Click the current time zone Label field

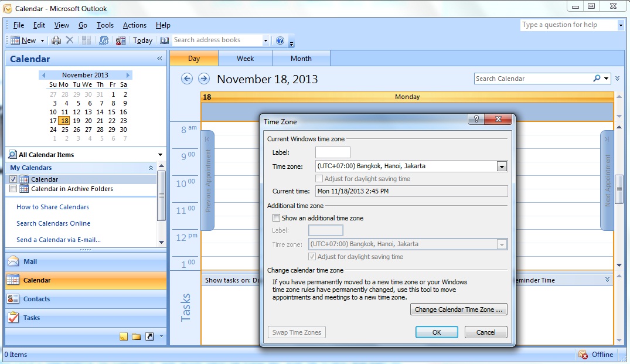(333, 152)
